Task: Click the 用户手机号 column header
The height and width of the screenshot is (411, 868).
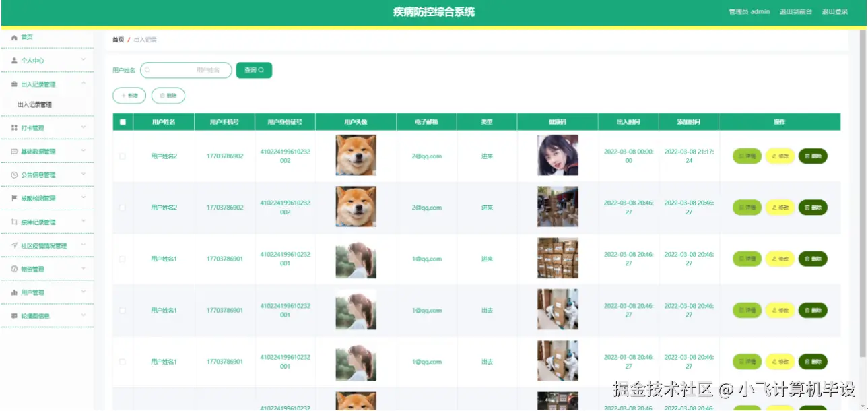Action: point(225,122)
